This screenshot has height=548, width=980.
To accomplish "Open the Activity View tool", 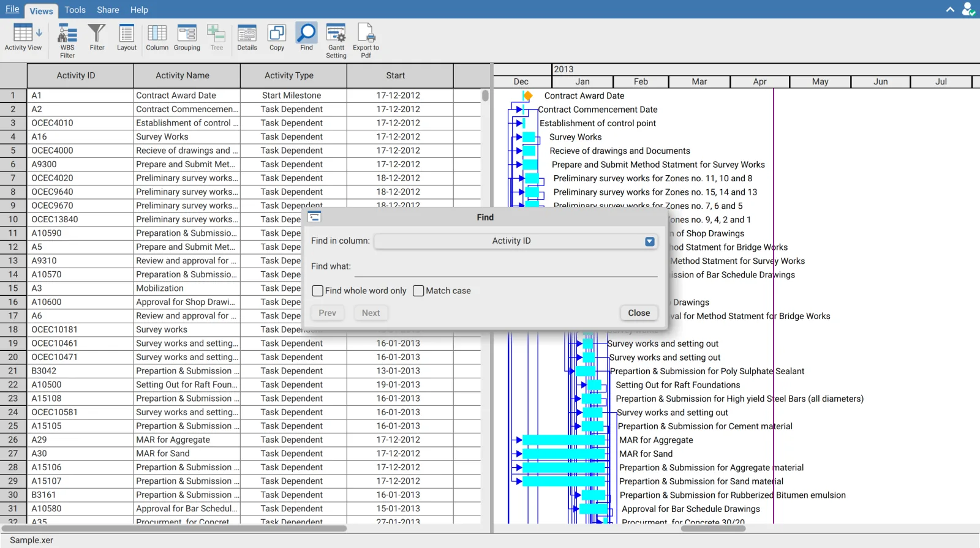I will click(x=23, y=38).
